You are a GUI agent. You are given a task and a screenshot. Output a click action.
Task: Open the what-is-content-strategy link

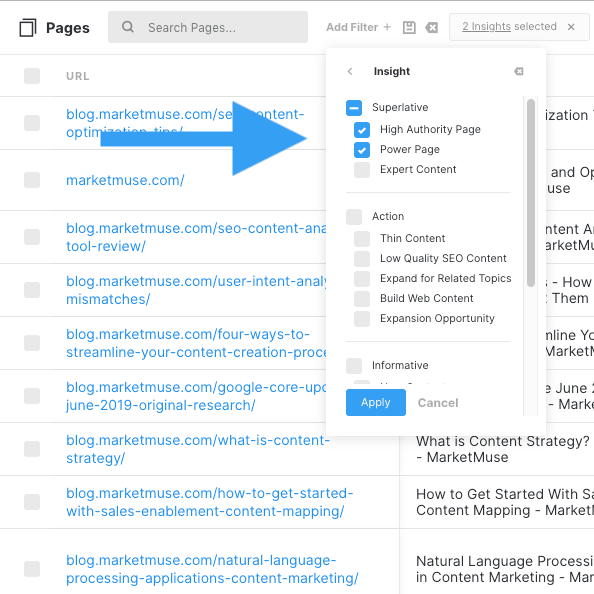(198, 449)
